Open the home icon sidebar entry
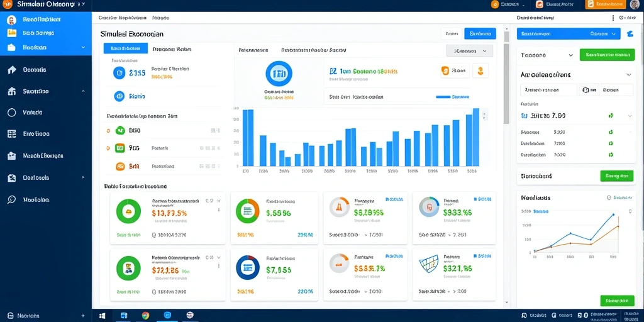Screen dimensions: 644x322 pyautogui.click(x=12, y=69)
